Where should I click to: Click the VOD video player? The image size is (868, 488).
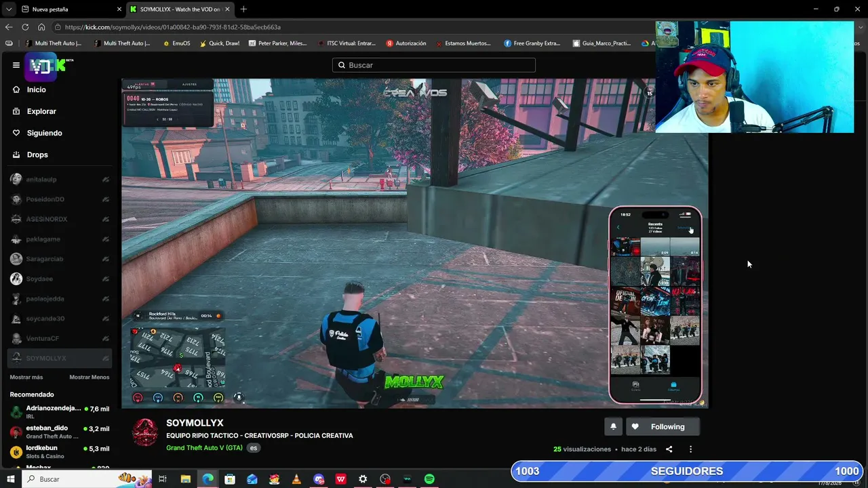[x=415, y=243]
